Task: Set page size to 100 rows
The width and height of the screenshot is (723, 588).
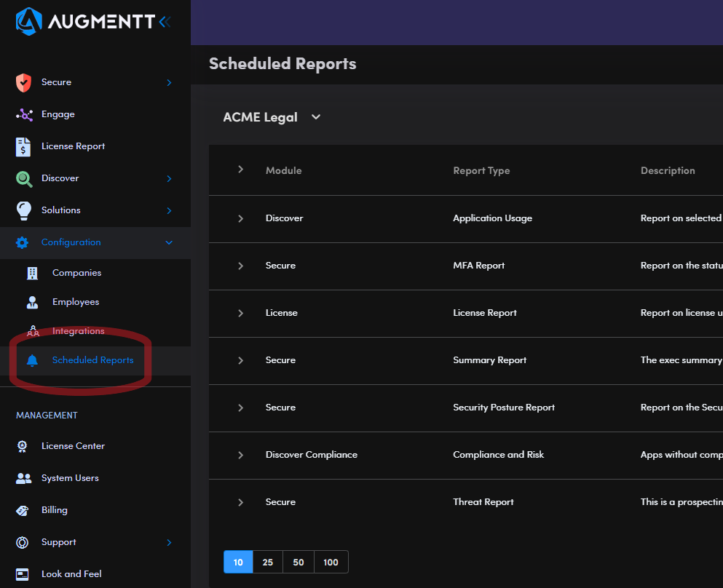Action: point(331,562)
